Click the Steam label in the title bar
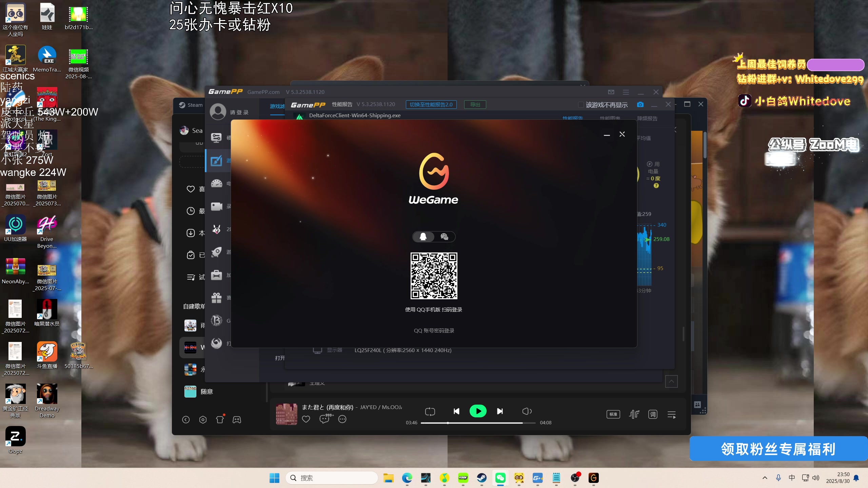The image size is (868, 488). 195,105
